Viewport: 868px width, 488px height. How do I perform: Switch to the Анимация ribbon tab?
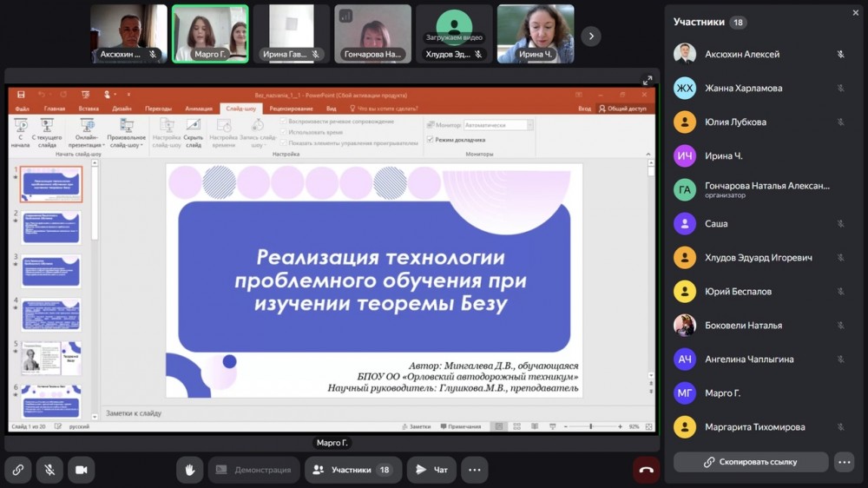pyautogui.click(x=198, y=109)
